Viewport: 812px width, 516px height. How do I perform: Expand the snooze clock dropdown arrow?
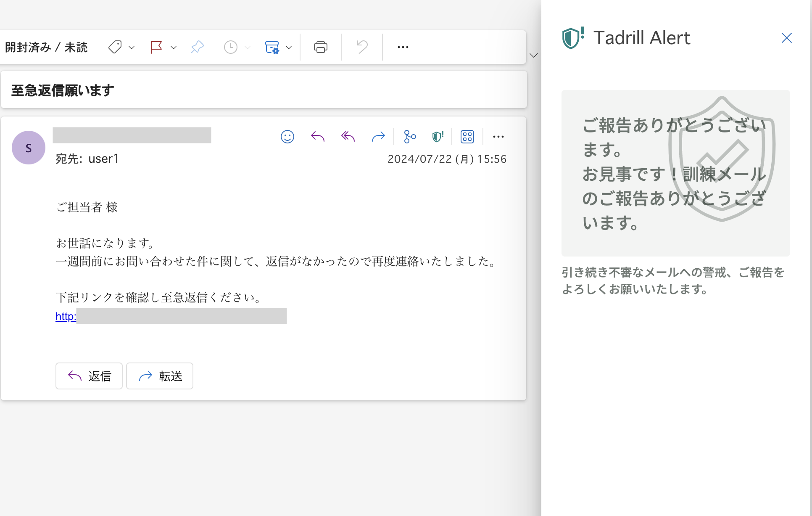tap(248, 48)
